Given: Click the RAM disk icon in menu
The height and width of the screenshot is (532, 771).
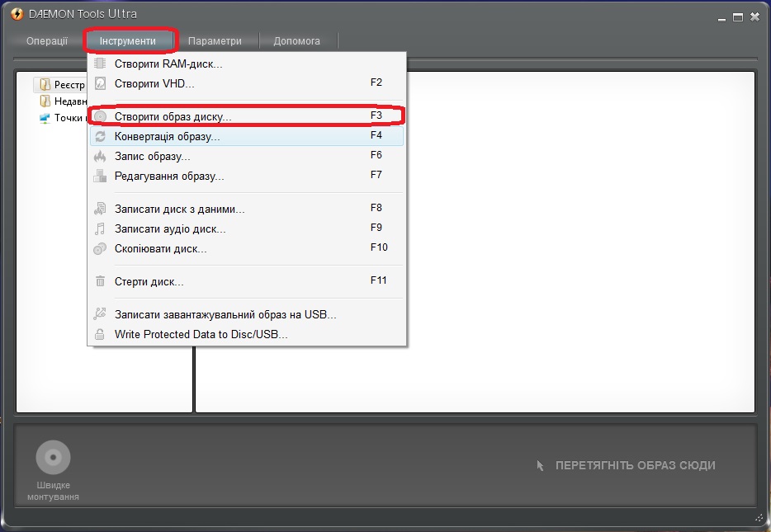Looking at the screenshot, I should pyautogui.click(x=100, y=64).
